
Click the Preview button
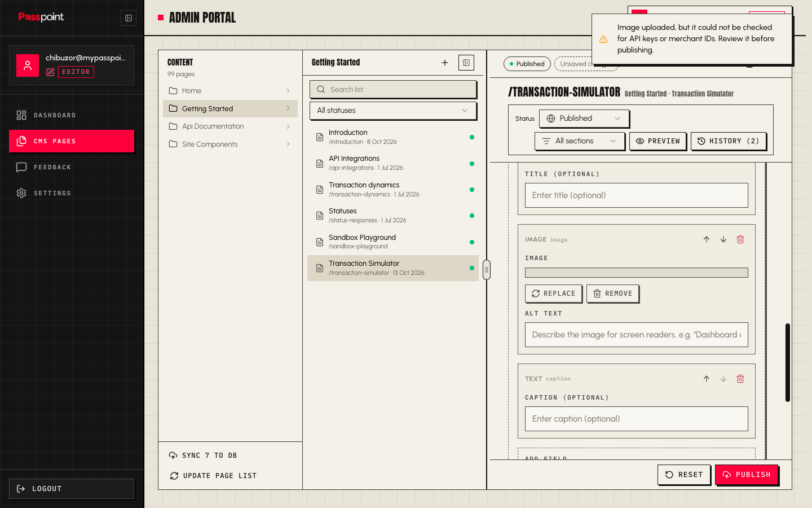658,141
